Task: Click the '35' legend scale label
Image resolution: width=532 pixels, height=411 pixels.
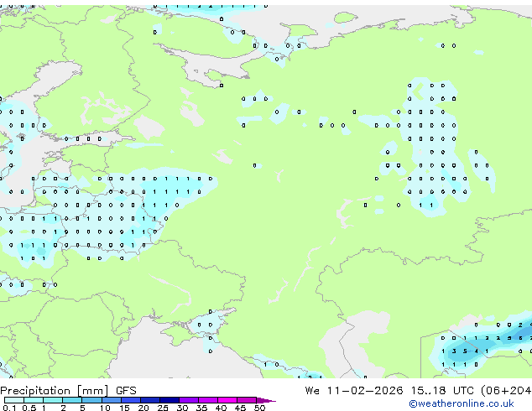Action: (201, 408)
